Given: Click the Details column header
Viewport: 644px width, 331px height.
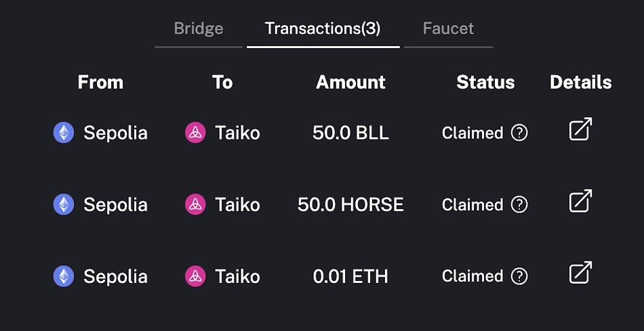Looking at the screenshot, I should pos(580,83).
